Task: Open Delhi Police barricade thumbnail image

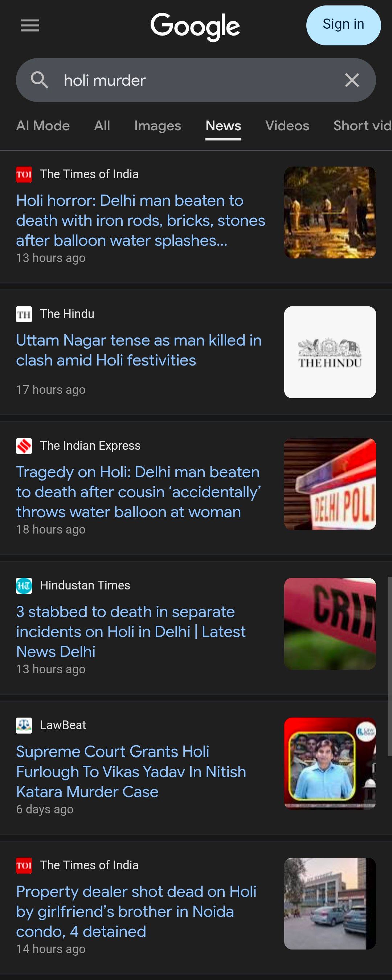Action: click(330, 484)
